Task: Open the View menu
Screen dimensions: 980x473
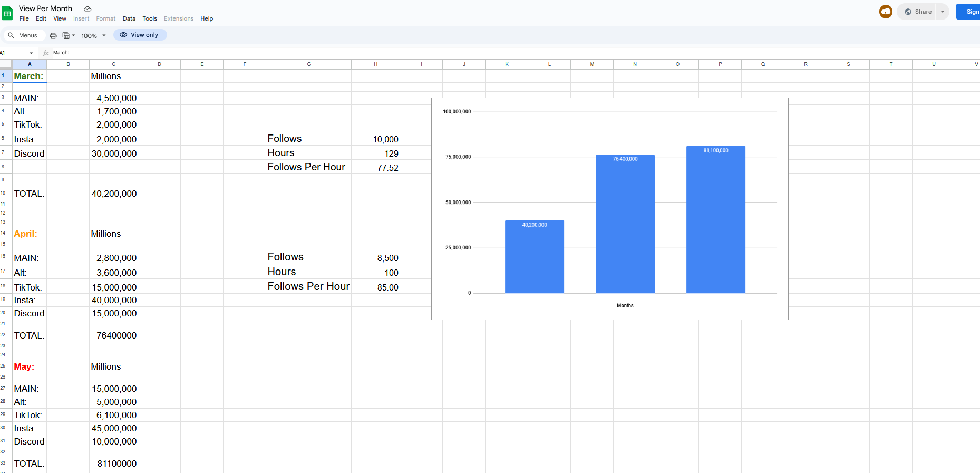Action: (60, 18)
